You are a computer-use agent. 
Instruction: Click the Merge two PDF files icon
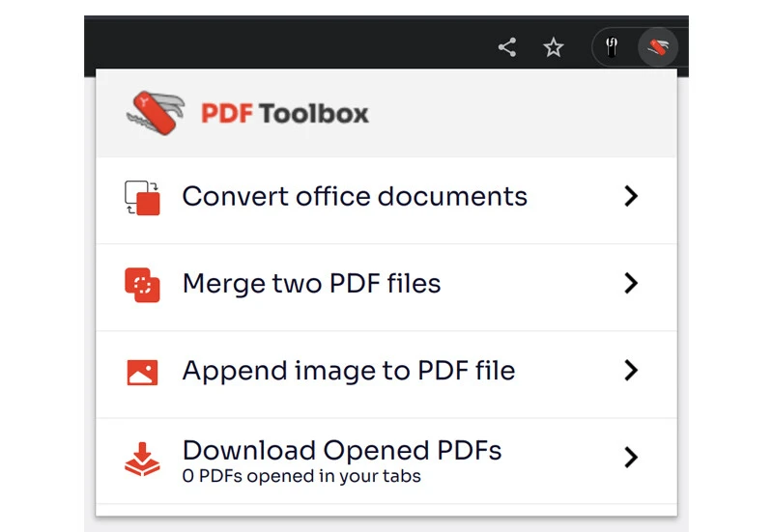click(142, 284)
